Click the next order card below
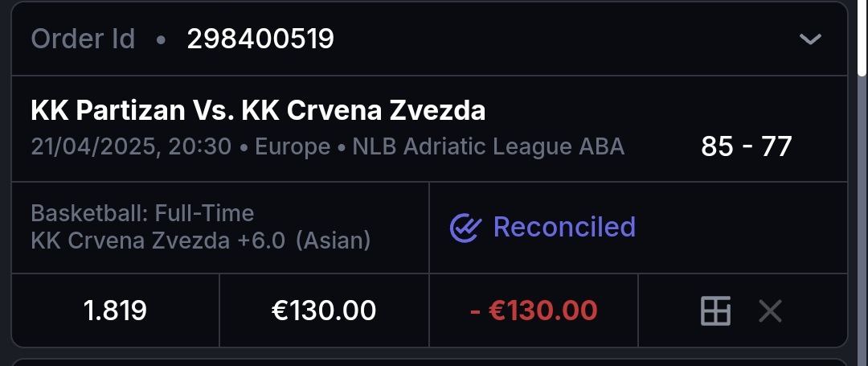Viewport: 868px width, 366px height. tap(429, 362)
